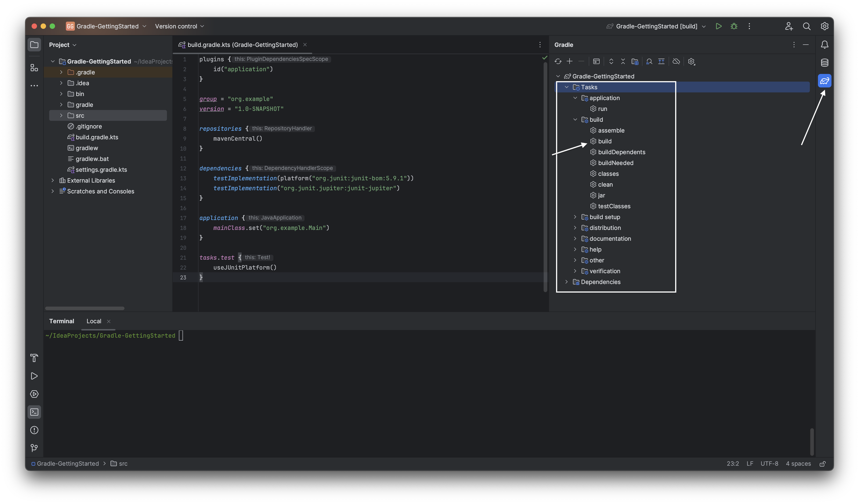Run Gradle-GettingStarted [build] with green play

coord(718,26)
